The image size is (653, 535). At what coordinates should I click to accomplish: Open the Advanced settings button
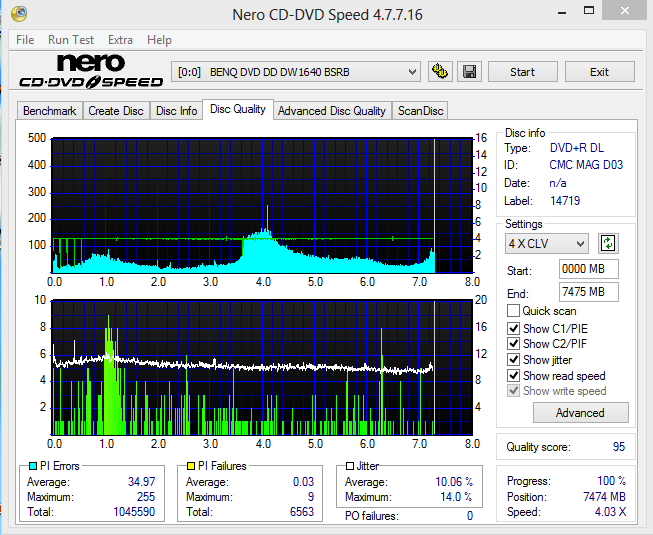pos(581,413)
